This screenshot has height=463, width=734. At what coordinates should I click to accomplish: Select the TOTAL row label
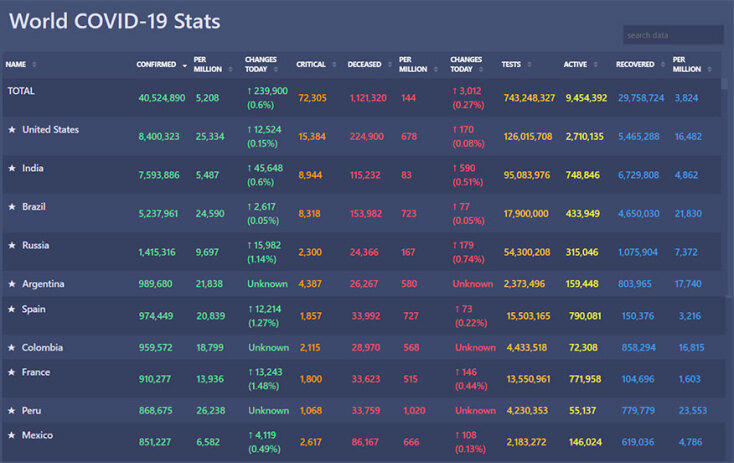[21, 91]
